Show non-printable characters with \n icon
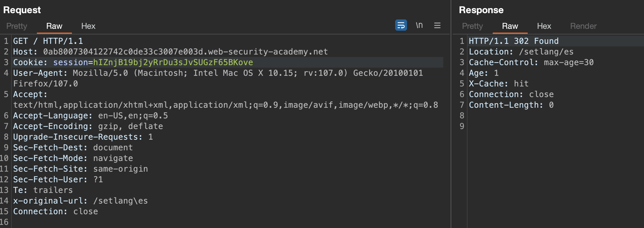 (x=419, y=25)
